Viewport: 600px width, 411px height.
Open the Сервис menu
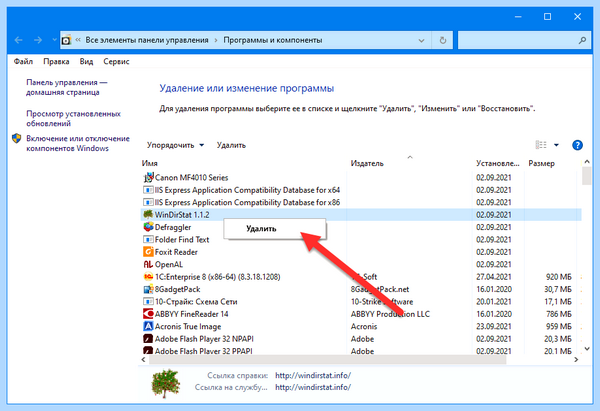pos(116,62)
